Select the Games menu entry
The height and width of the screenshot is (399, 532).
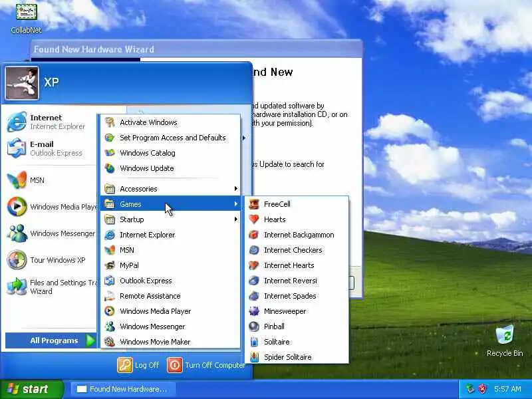(170, 204)
